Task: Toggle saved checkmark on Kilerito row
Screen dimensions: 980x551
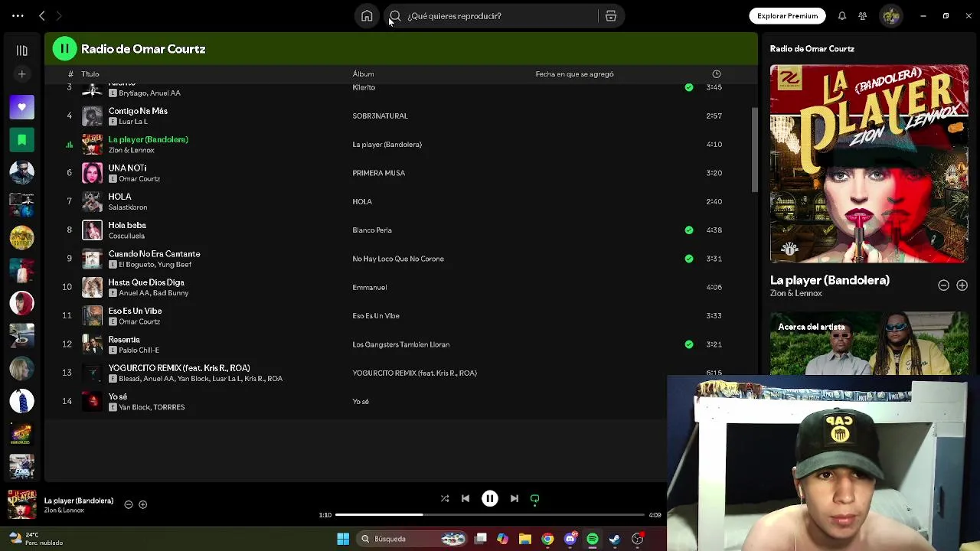Action: coord(689,87)
